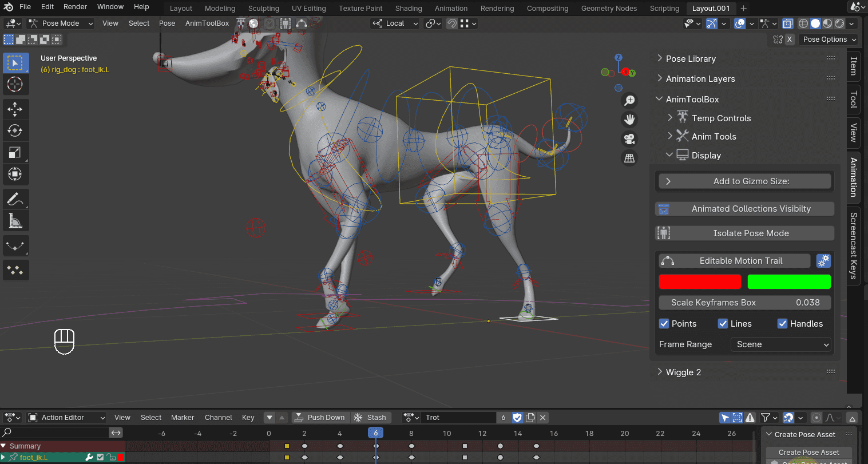Choose the Annotate tool
This screenshot has height=464, width=868.
[x=15, y=199]
